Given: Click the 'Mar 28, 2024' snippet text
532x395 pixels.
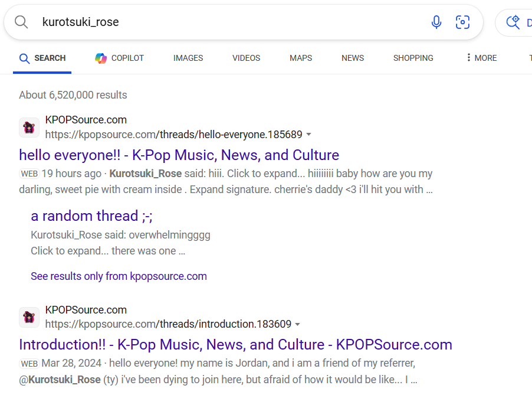Looking at the screenshot, I should tap(71, 363).
